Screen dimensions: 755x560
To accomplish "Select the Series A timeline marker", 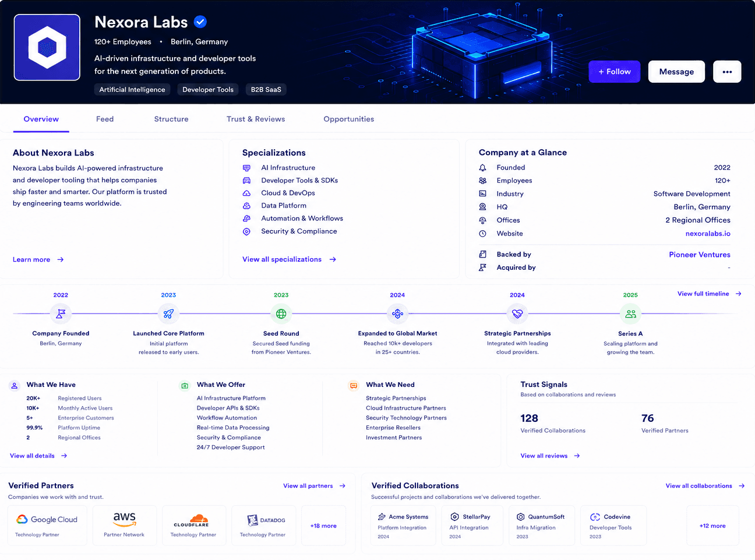I will pos(630,314).
